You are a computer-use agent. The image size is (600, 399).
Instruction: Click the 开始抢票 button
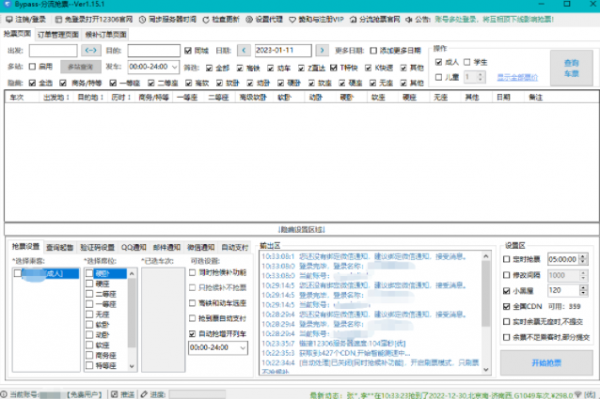pyautogui.click(x=546, y=363)
